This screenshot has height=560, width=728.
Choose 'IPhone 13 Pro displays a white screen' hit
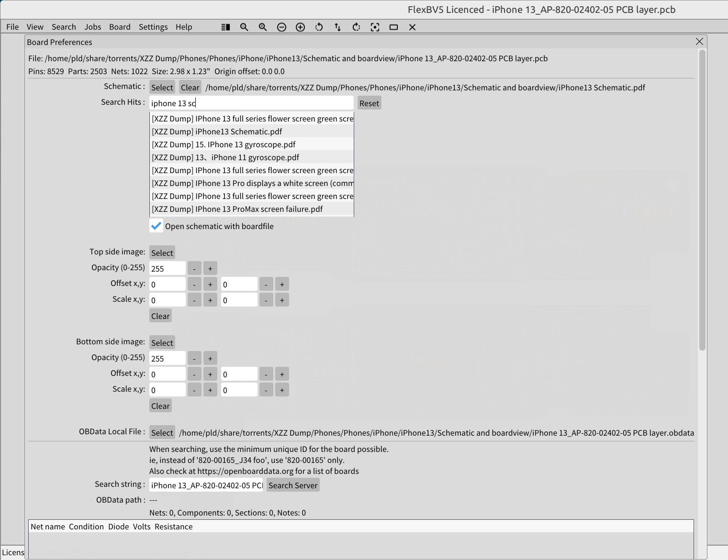251,183
